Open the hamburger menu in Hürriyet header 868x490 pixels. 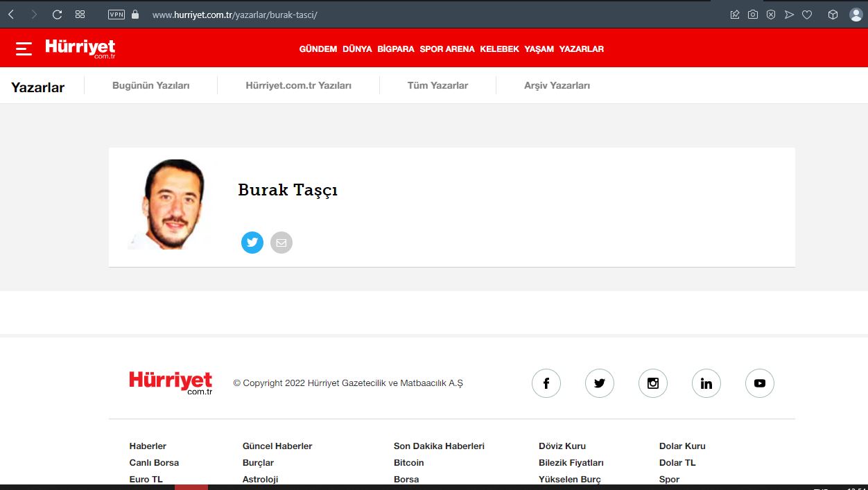[24, 49]
